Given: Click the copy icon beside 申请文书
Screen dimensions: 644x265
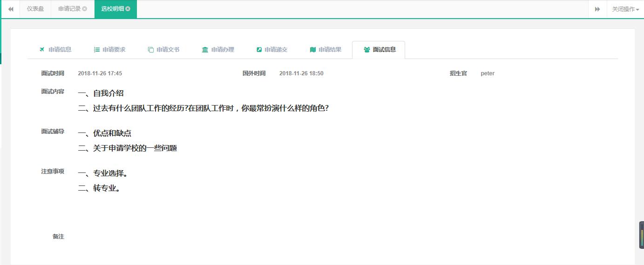Looking at the screenshot, I should pyautogui.click(x=151, y=50).
